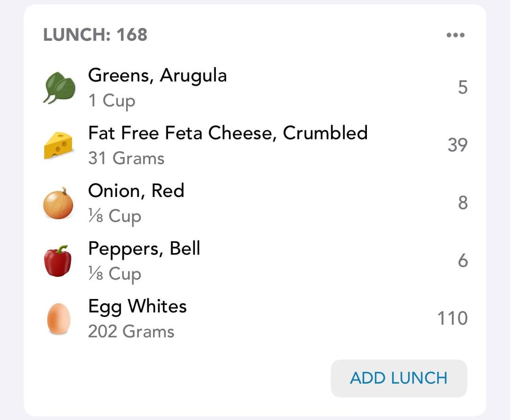Tap the egg icon
510x420 pixels.
59,319
